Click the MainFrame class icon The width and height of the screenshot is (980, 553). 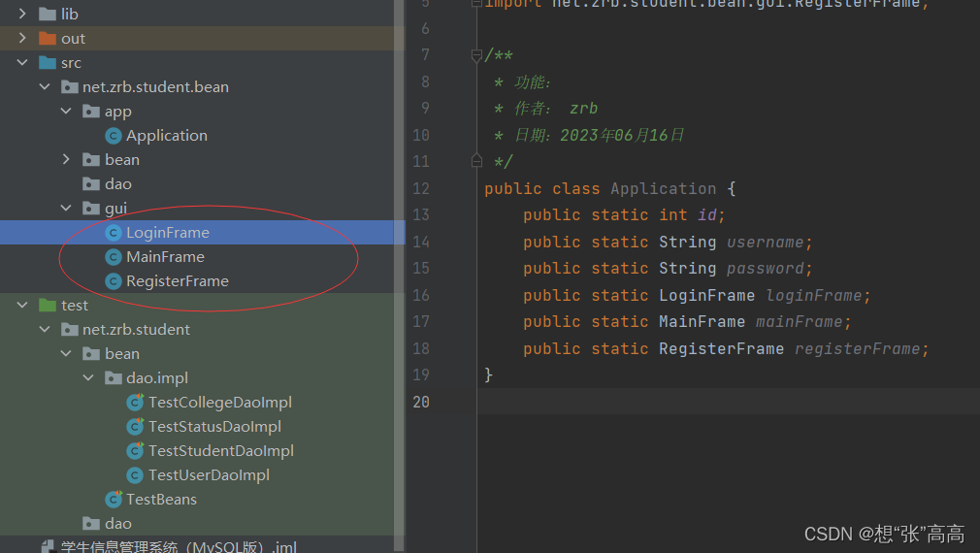click(114, 257)
